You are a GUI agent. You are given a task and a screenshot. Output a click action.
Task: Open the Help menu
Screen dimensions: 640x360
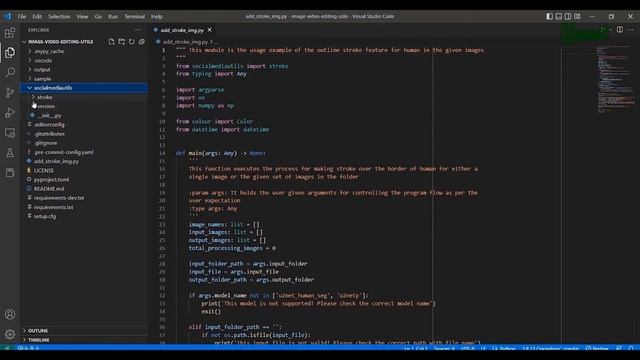coord(157,16)
